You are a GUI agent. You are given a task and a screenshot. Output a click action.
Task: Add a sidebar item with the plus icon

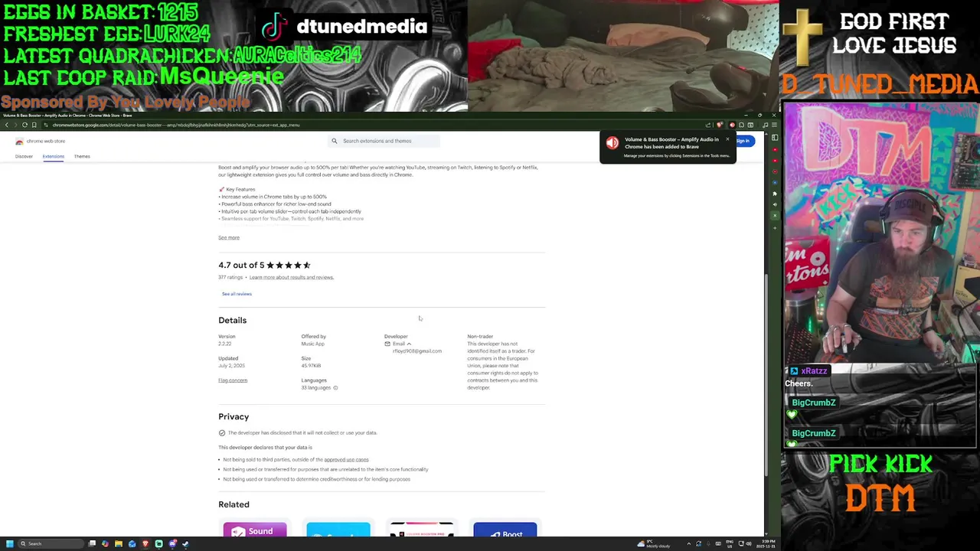click(x=775, y=228)
